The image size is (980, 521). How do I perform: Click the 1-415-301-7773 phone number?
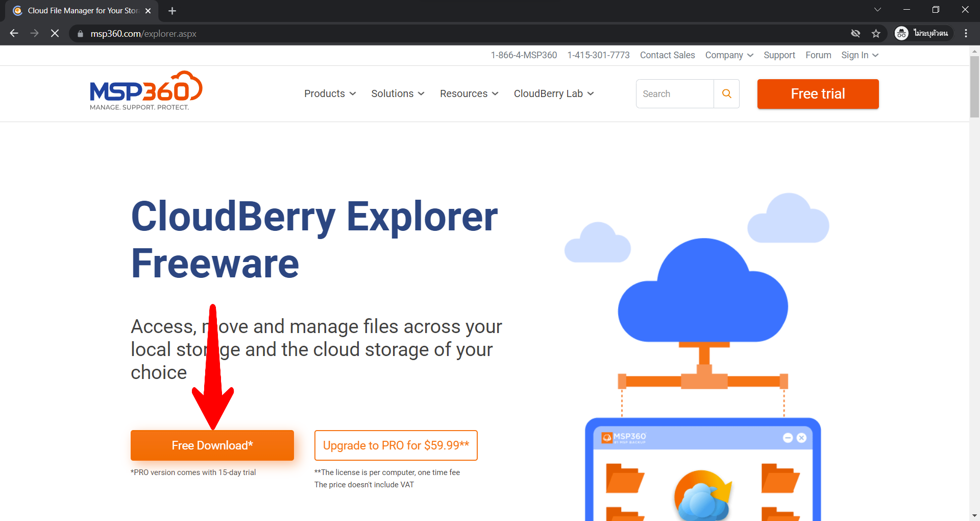pos(598,55)
